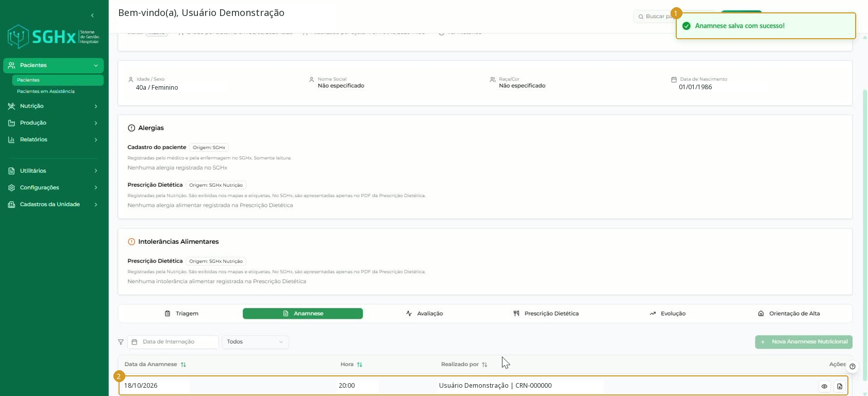The height and width of the screenshot is (396, 868).
Task: Click the calendar icon in date filter
Action: point(135,342)
